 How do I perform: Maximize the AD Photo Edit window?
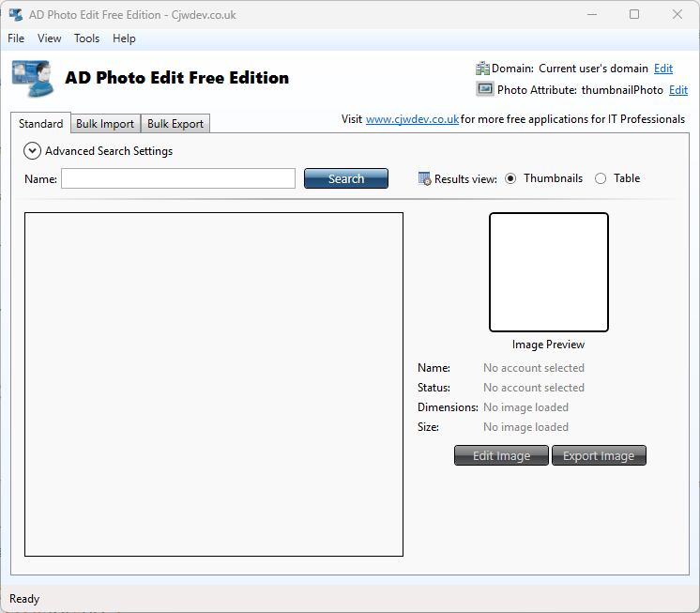pyautogui.click(x=634, y=14)
